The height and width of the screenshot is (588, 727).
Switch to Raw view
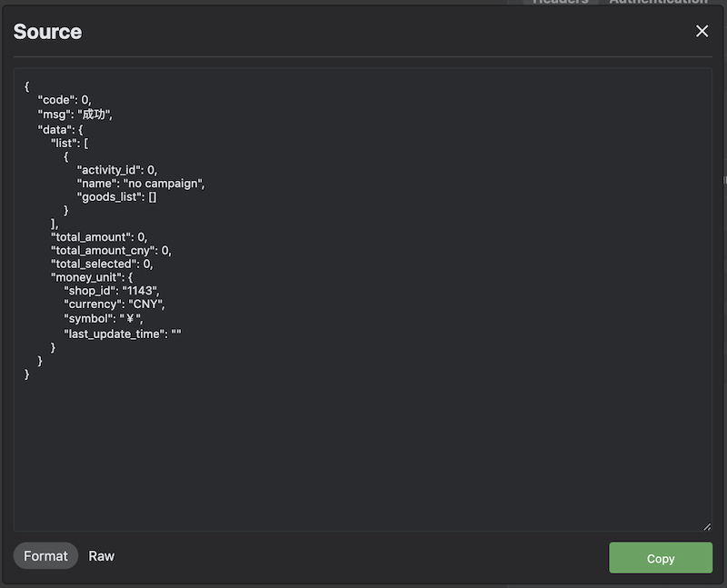pos(101,555)
